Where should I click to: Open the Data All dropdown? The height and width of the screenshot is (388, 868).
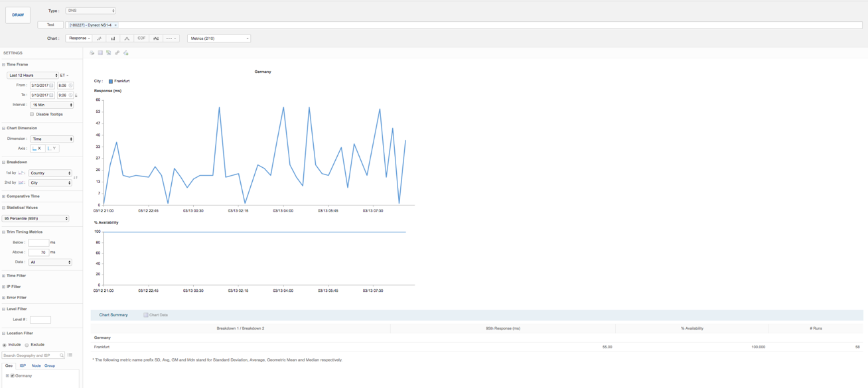point(50,263)
